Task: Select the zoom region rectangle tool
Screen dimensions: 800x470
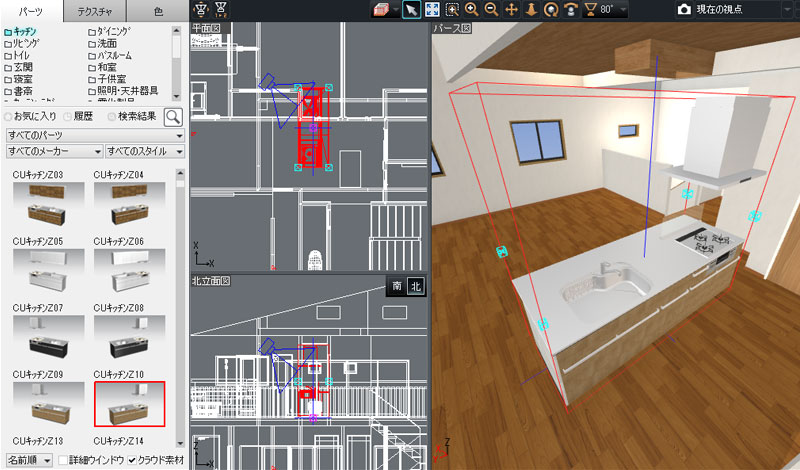Action: pos(452,10)
